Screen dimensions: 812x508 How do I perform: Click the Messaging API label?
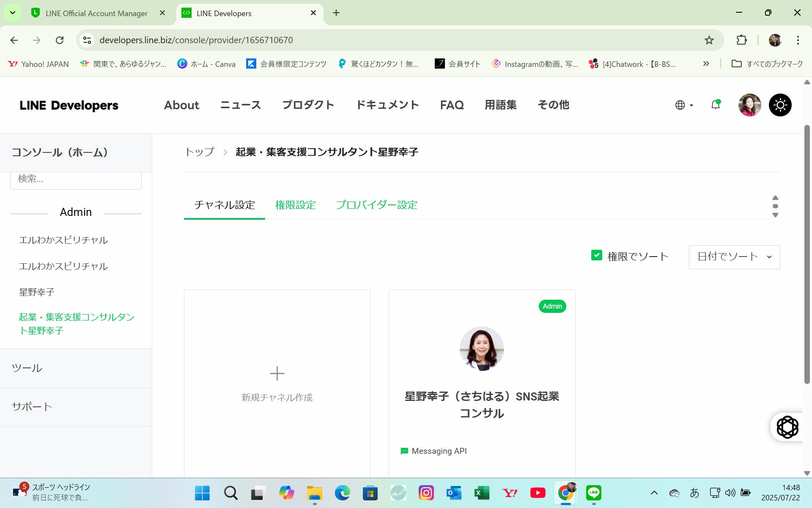point(439,451)
